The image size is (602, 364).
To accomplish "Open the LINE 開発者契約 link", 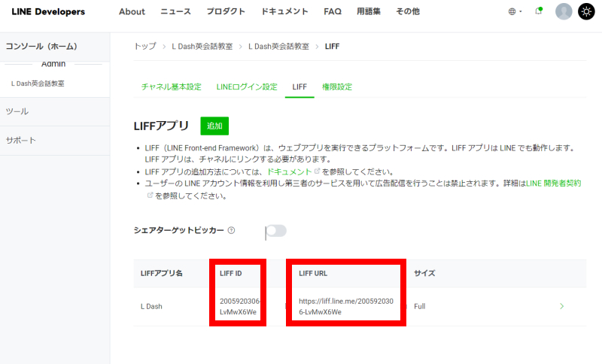I will click(554, 184).
